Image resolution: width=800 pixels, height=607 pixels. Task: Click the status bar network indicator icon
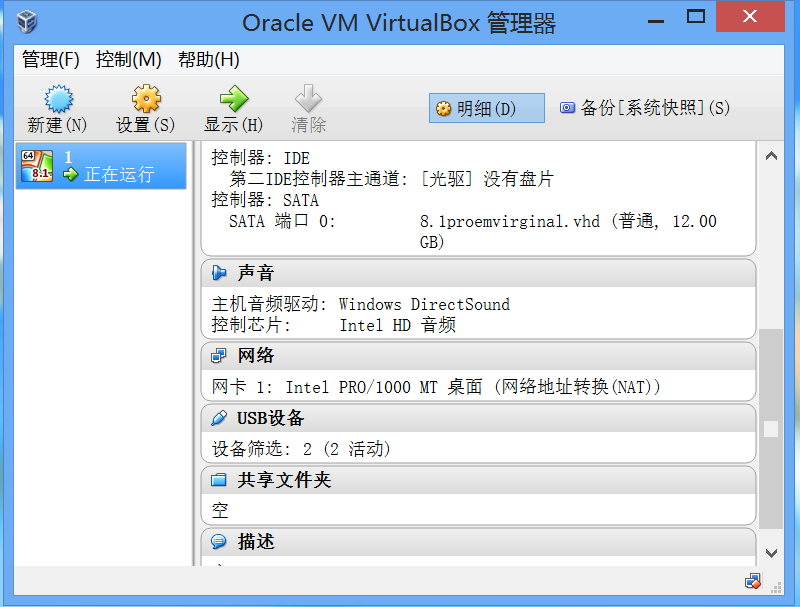(x=753, y=581)
